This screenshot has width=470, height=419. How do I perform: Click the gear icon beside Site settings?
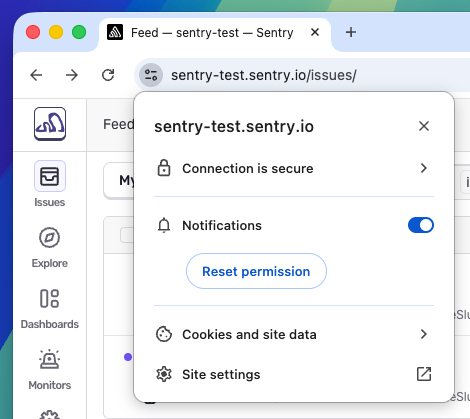164,374
